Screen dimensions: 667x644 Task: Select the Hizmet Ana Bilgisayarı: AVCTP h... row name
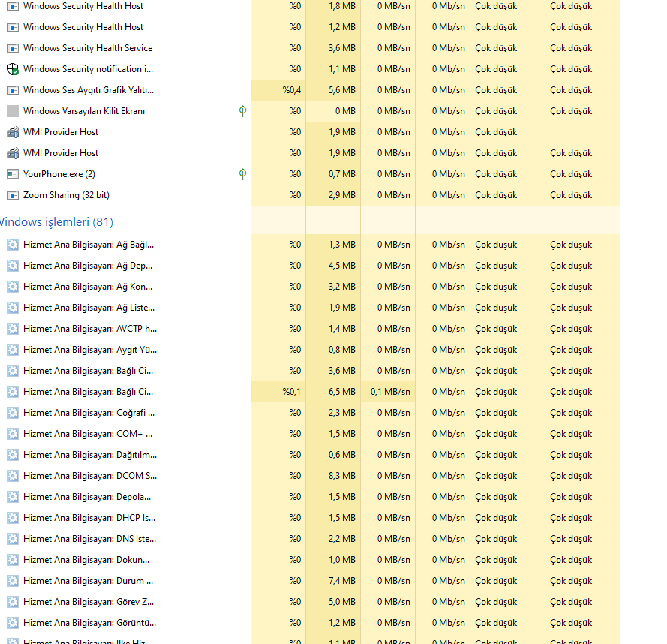[x=90, y=329]
